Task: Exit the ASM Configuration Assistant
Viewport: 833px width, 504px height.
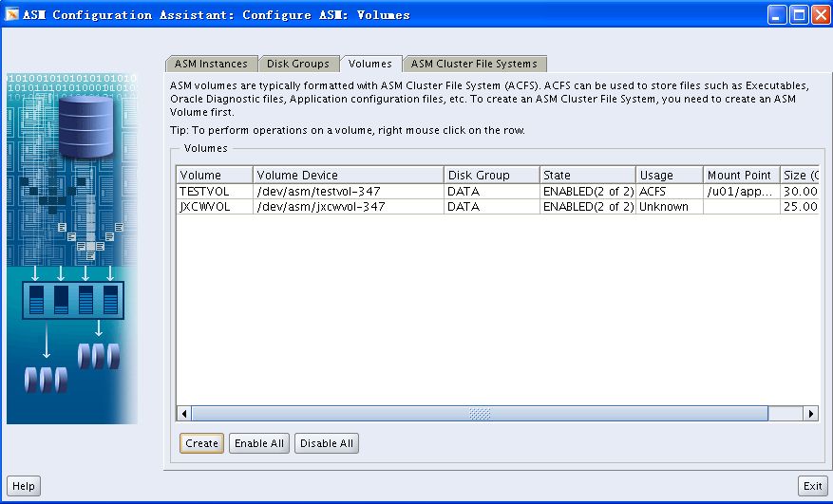Action: click(813, 486)
